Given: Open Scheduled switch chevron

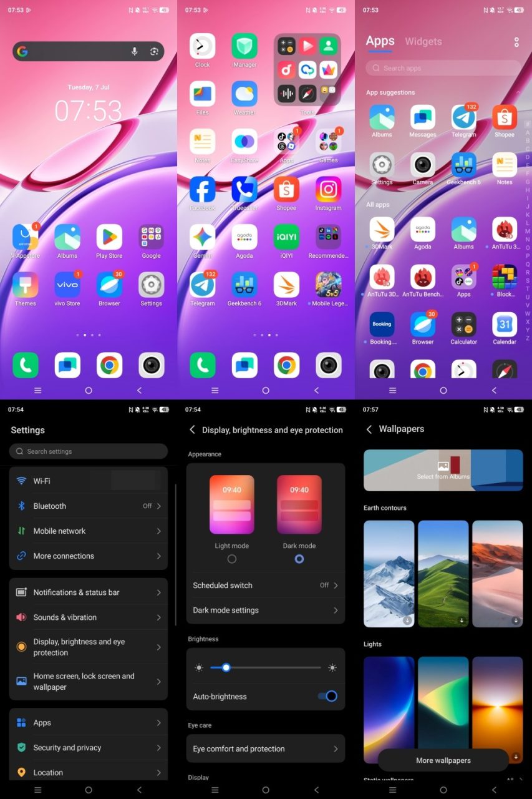Looking at the screenshot, I should tap(336, 586).
